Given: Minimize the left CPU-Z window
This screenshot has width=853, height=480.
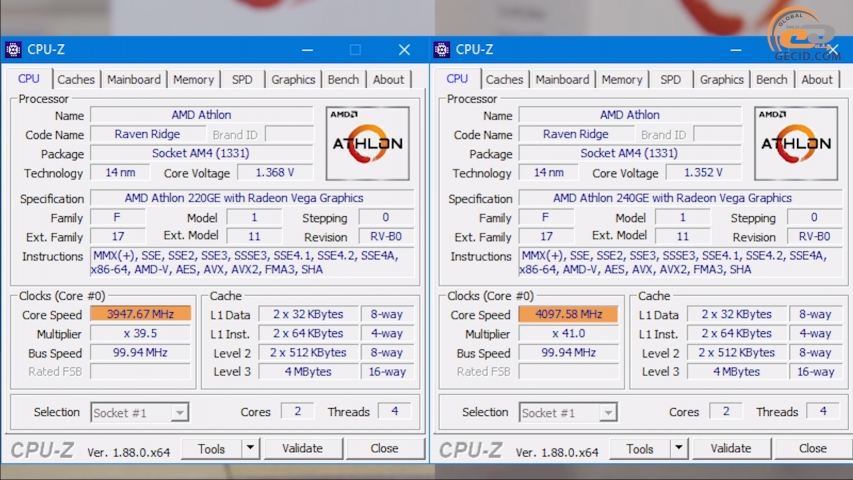Looking at the screenshot, I should (307, 50).
